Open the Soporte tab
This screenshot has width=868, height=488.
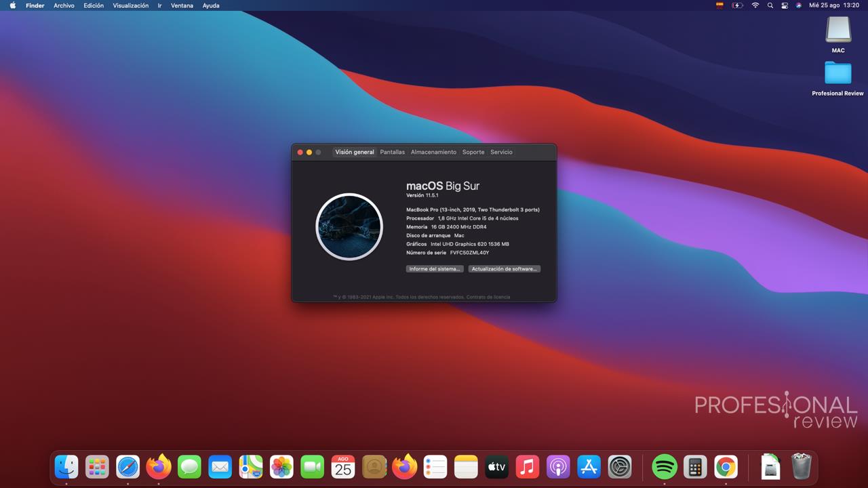point(473,152)
